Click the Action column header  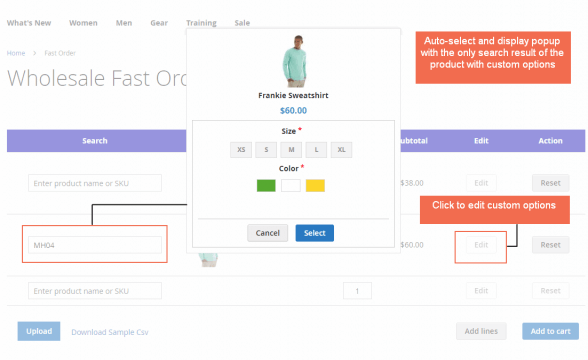550,141
